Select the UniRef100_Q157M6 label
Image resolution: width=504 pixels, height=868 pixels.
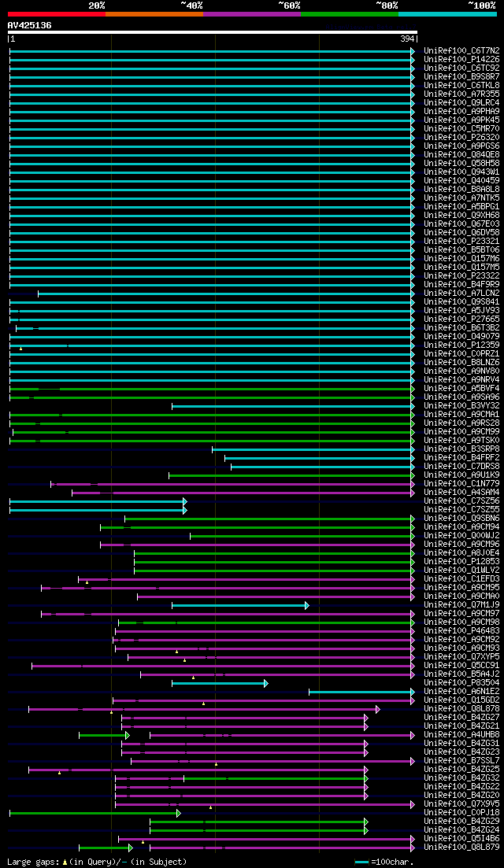[461, 259]
